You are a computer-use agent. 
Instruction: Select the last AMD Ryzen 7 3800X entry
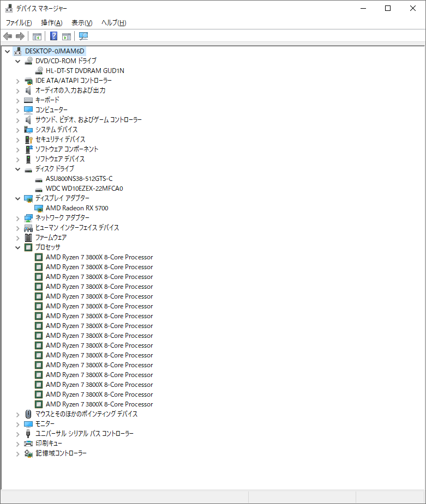[x=99, y=404]
